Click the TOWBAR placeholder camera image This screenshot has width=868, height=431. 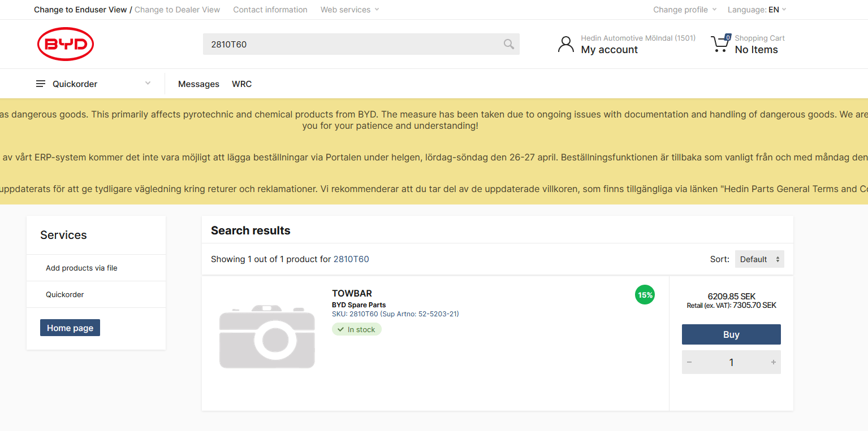267,337
